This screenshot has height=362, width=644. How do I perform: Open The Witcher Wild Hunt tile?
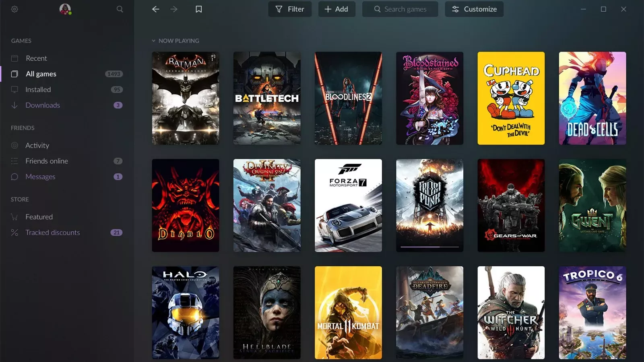pyautogui.click(x=511, y=313)
